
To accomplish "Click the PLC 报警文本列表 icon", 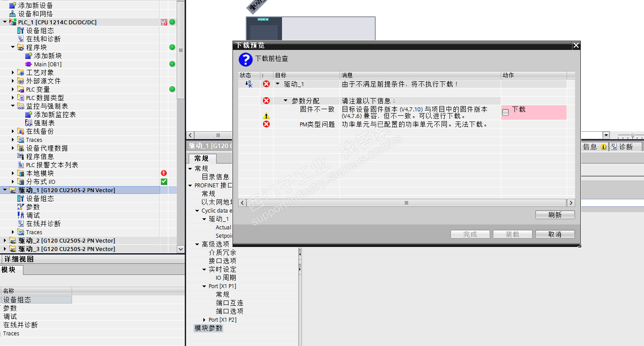I will pos(20,165).
